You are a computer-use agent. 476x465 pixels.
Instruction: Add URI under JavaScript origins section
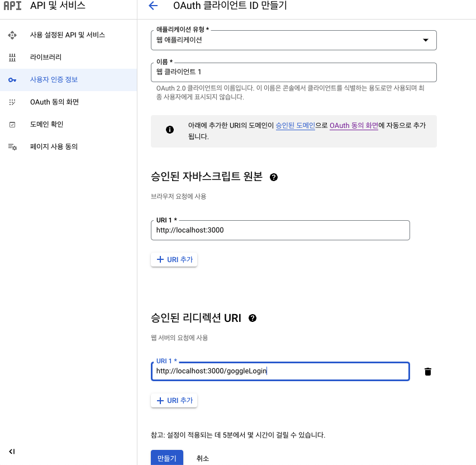coord(174,260)
